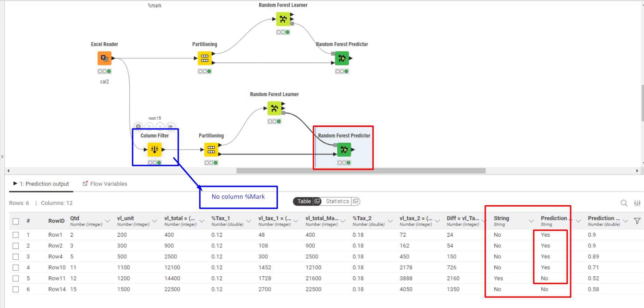
Task: Click the highlighted Random Forest Predictor node
Action: (344, 150)
